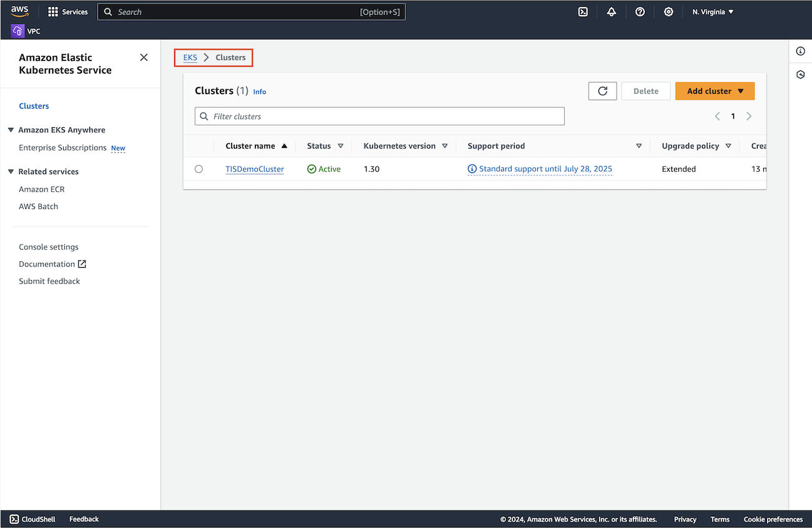Open the TISDemoCluster link
Image resolution: width=812 pixels, height=528 pixels.
coord(255,169)
